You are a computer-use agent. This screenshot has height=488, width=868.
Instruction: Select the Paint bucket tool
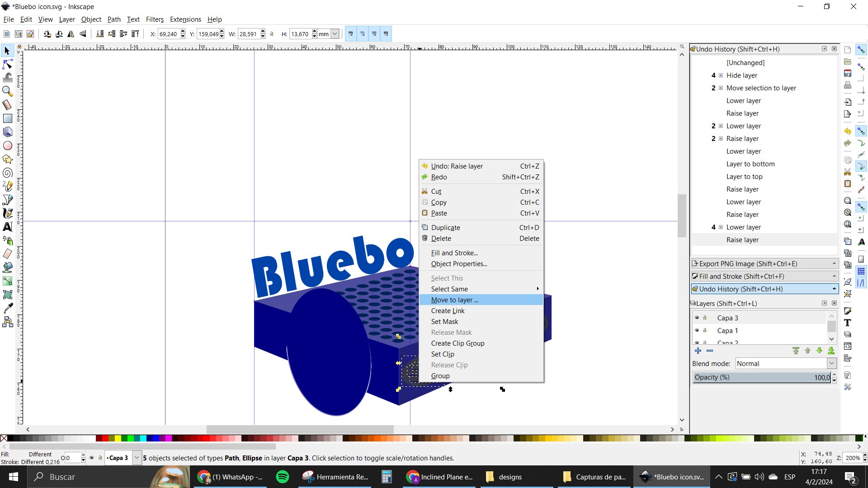click(x=7, y=267)
